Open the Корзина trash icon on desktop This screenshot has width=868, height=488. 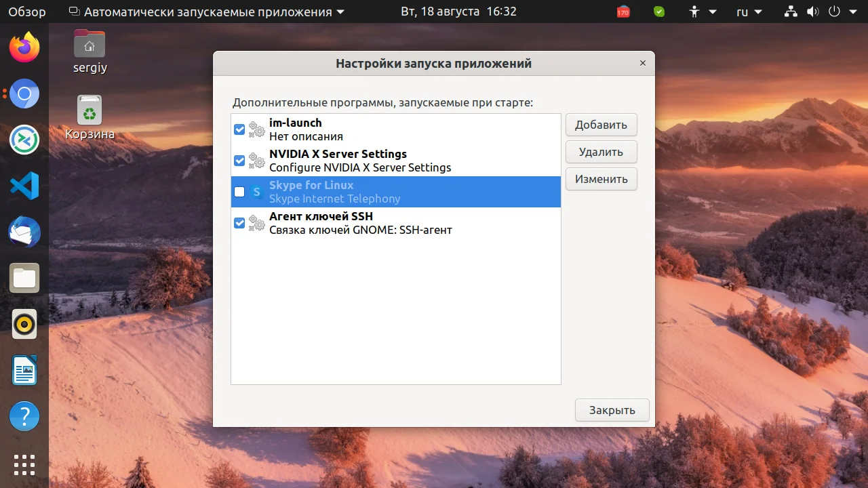[90, 117]
